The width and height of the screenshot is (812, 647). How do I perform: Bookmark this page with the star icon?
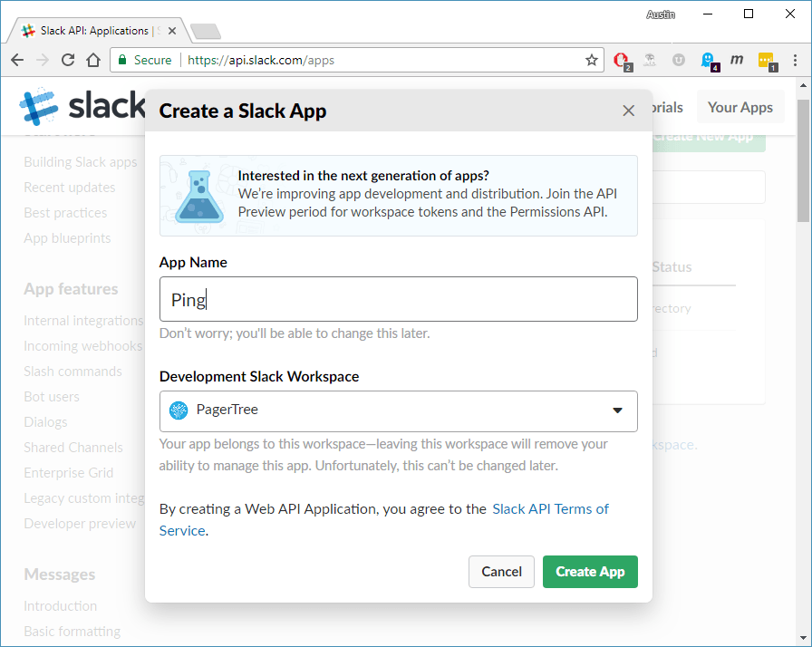tap(592, 60)
